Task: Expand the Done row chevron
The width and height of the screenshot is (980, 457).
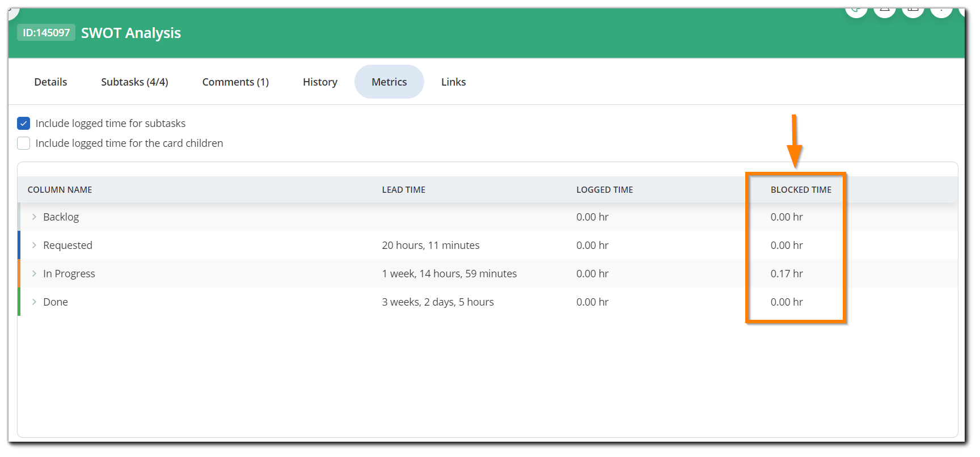Action: 34,302
